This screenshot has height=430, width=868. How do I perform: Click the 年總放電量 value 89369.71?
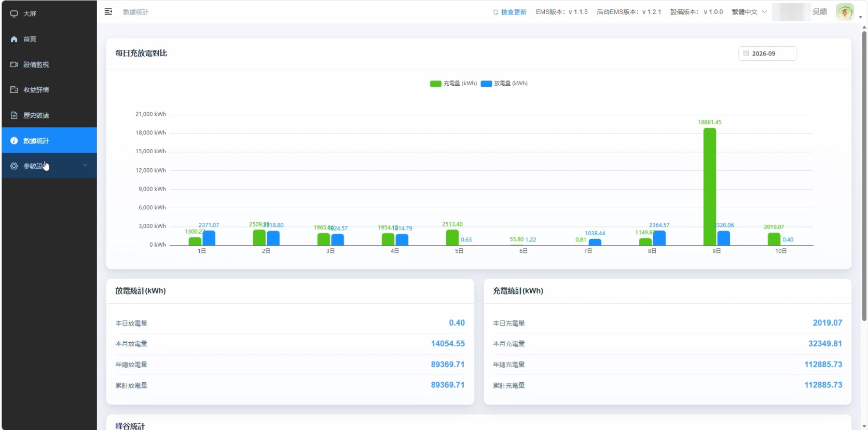pyautogui.click(x=448, y=365)
